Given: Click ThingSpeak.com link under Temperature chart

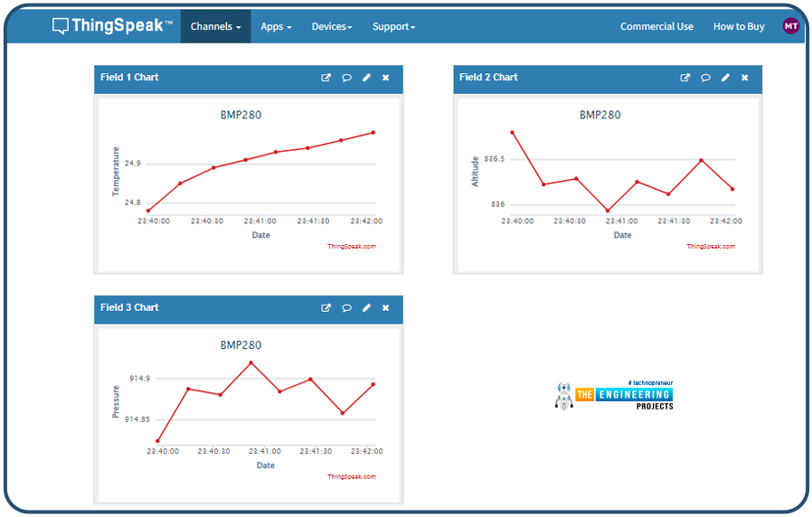Looking at the screenshot, I should coord(352,246).
